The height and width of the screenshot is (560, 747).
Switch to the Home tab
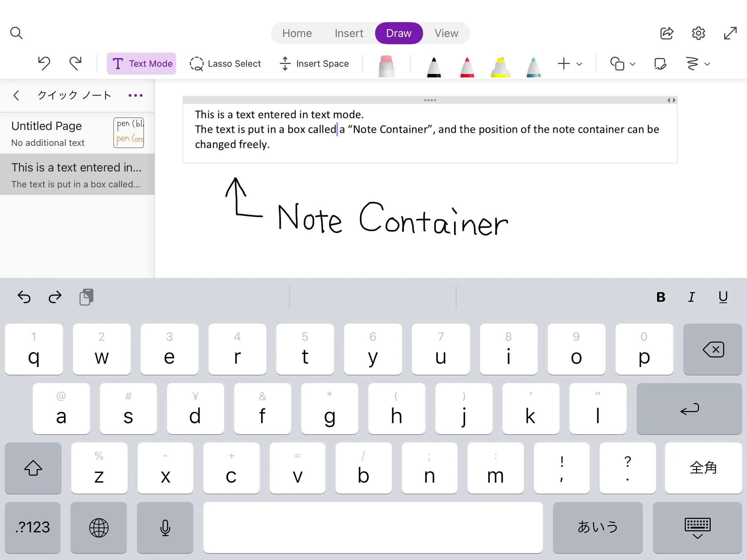pos(296,33)
